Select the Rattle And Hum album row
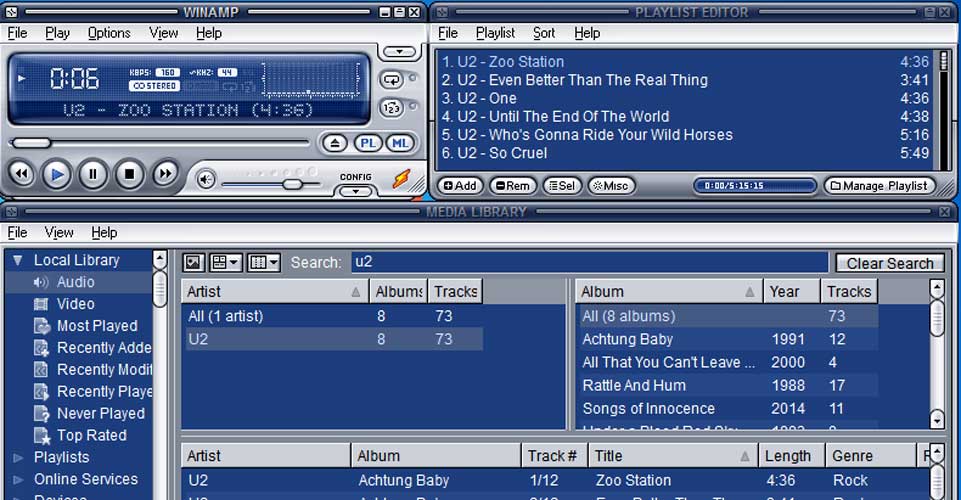Image resolution: width=961 pixels, height=500 pixels. [x=727, y=386]
